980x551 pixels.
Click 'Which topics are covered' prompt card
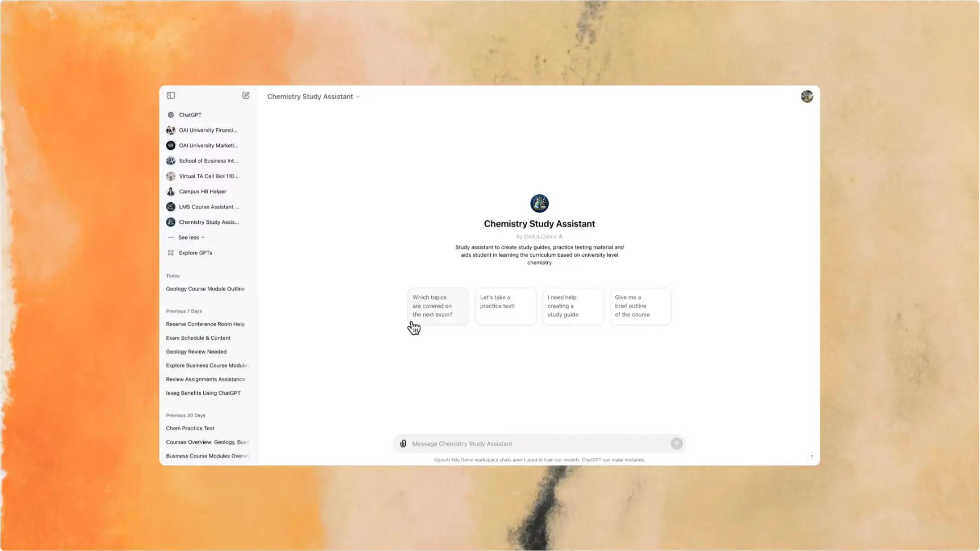pyautogui.click(x=438, y=306)
